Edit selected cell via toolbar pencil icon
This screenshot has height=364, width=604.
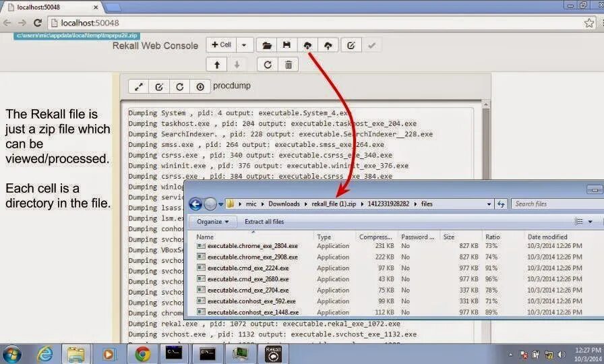point(351,45)
